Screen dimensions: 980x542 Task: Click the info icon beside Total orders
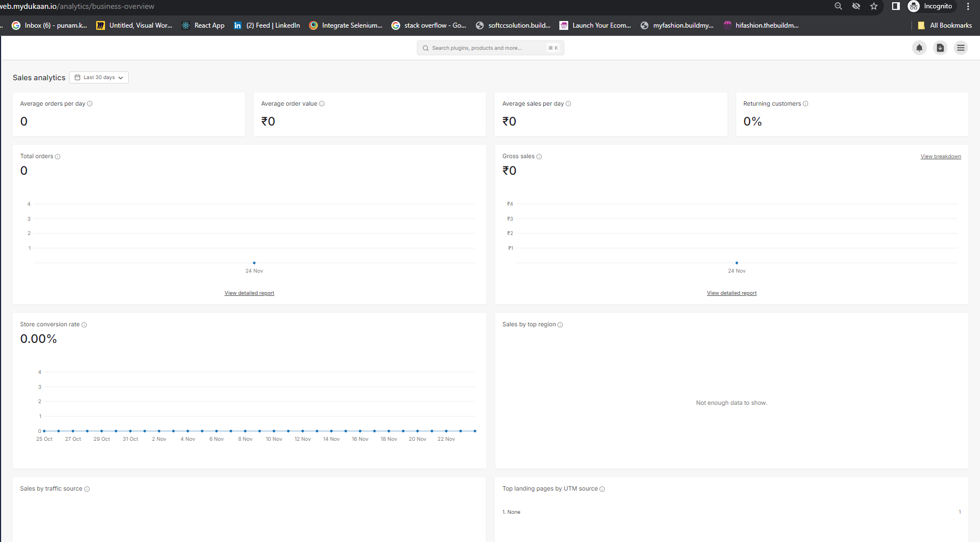[58, 157]
